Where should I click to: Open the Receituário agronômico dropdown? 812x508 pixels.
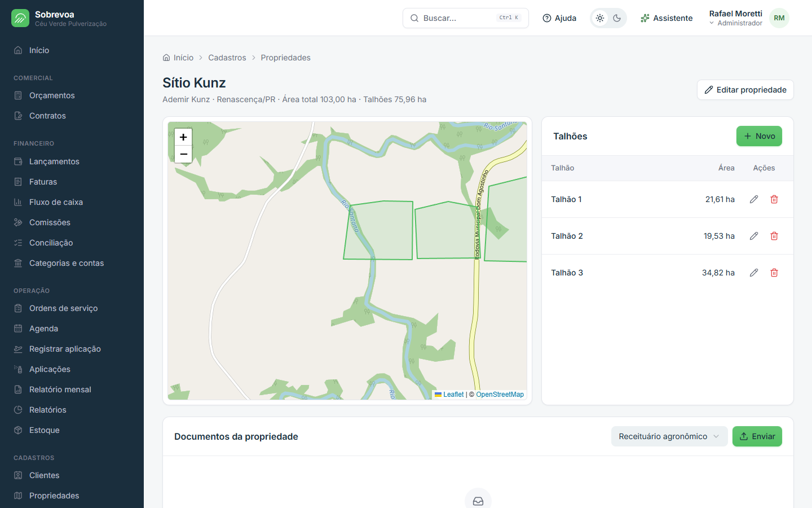[x=669, y=436]
